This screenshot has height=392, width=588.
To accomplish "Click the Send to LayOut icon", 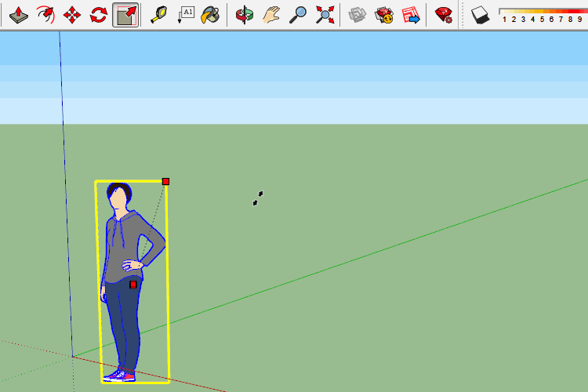I will 411,14.
